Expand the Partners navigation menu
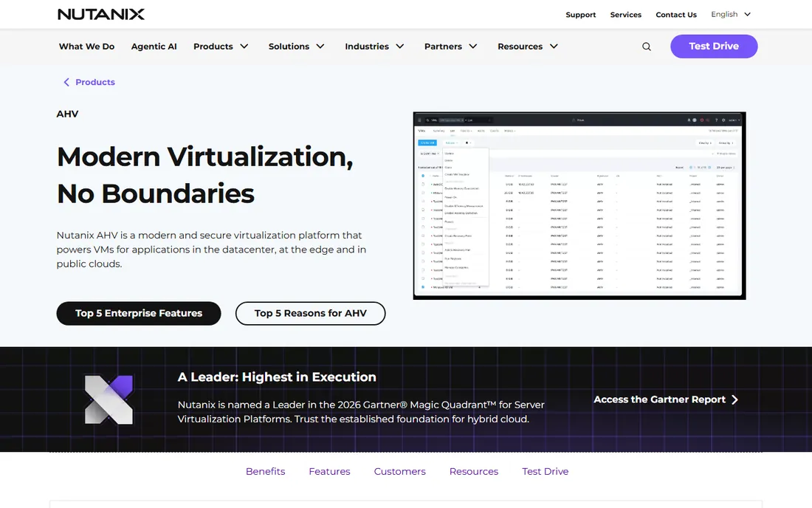 click(x=450, y=47)
